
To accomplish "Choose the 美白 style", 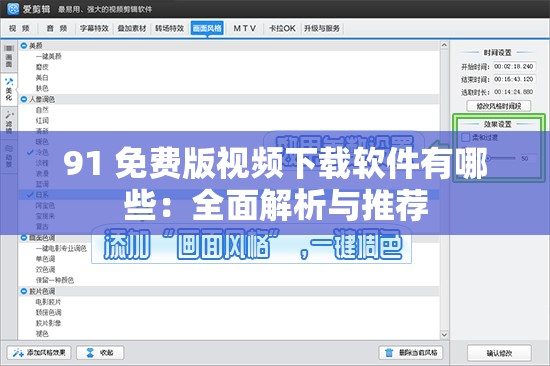I will point(42,78).
